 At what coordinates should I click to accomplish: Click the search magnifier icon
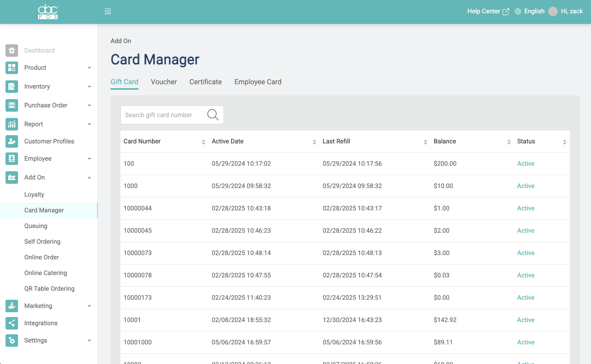213,115
